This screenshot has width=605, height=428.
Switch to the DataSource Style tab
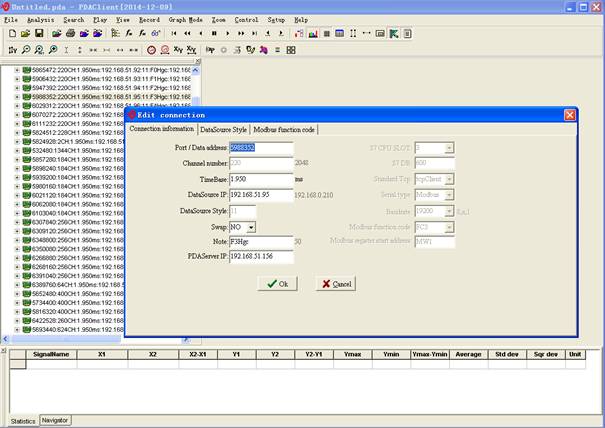223,130
